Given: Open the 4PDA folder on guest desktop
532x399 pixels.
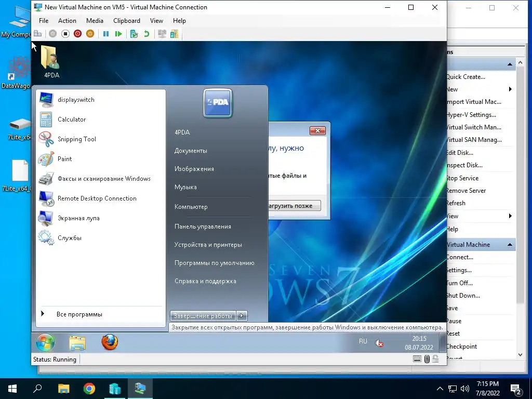Looking at the screenshot, I should click(51, 62).
